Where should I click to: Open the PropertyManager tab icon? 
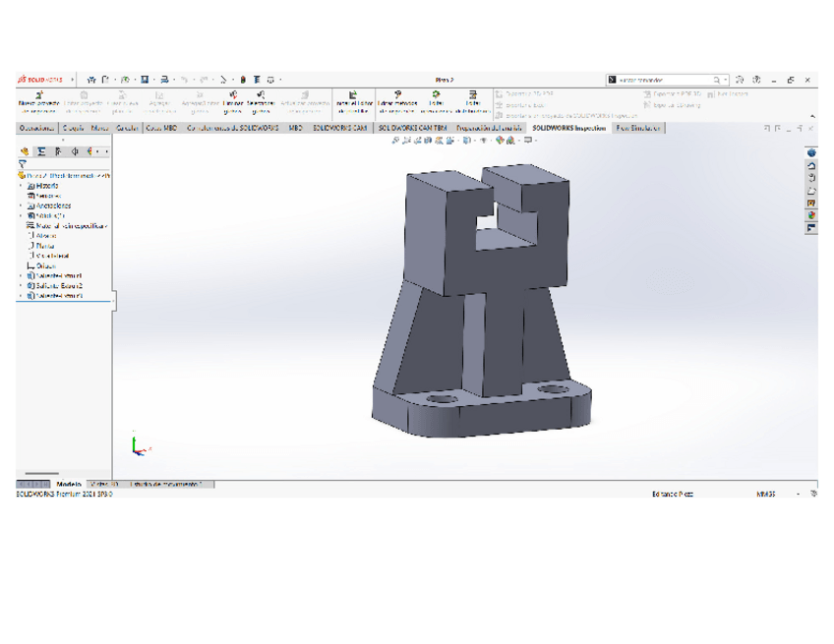point(41,151)
